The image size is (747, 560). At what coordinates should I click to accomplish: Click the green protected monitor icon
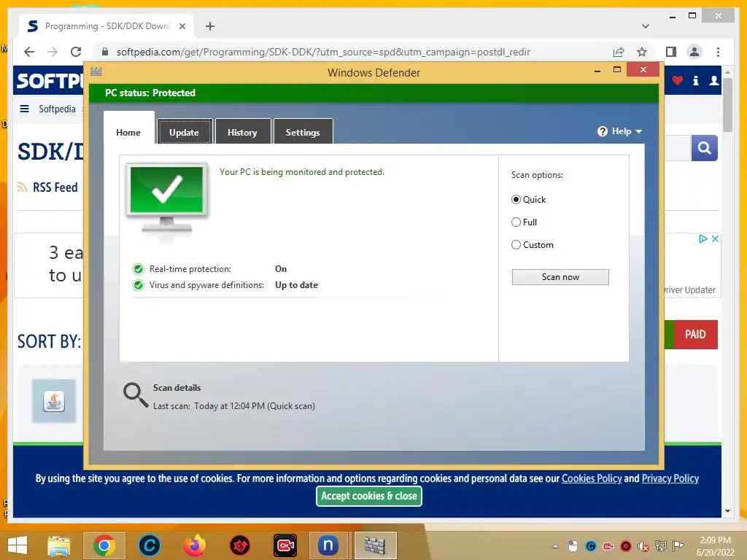(x=166, y=199)
